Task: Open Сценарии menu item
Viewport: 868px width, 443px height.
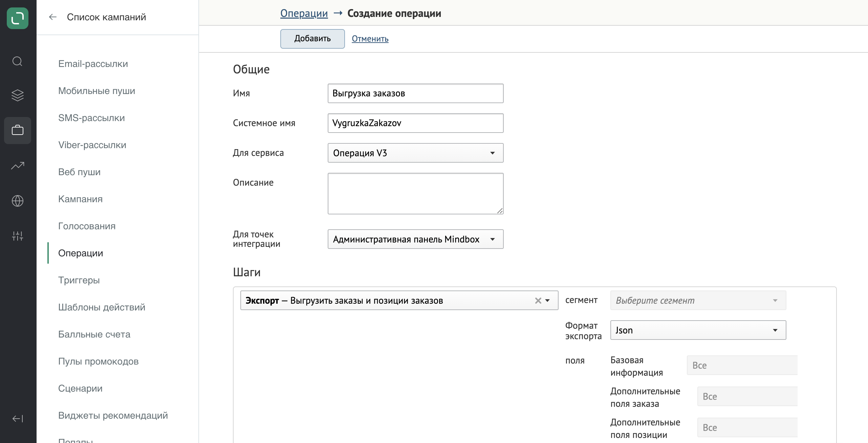Action: [x=80, y=388]
